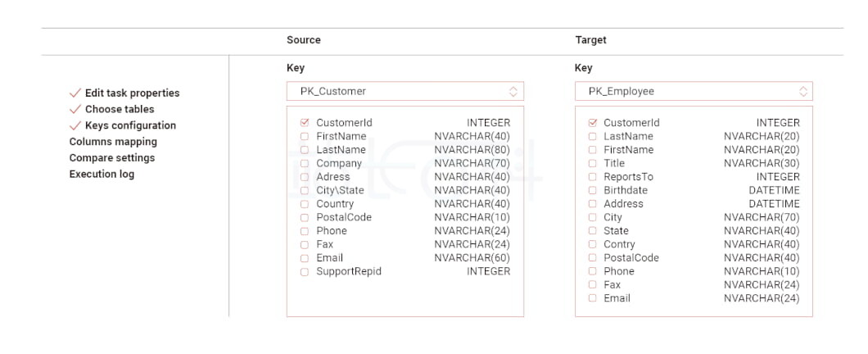View the Execution log step
868x354 pixels.
click(102, 174)
